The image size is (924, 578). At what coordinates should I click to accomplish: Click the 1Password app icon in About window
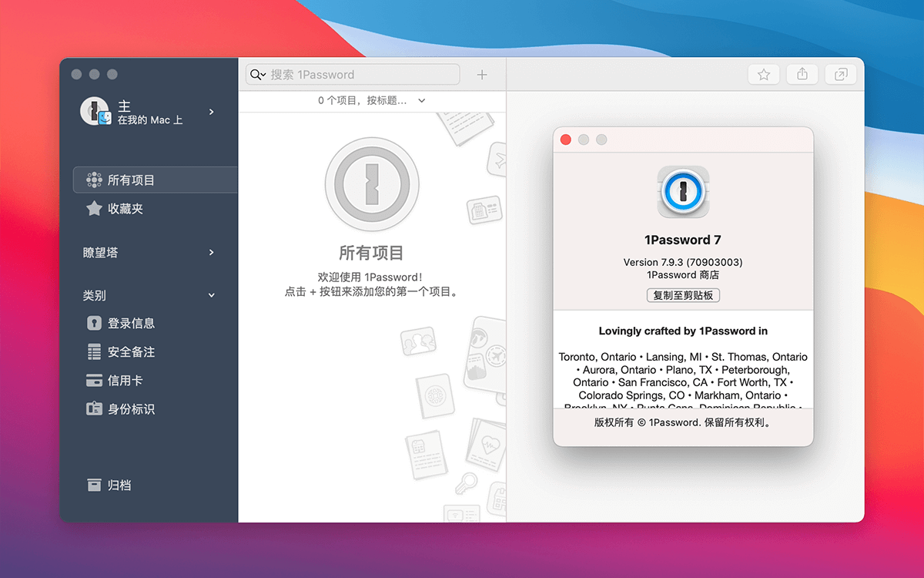pos(683,191)
